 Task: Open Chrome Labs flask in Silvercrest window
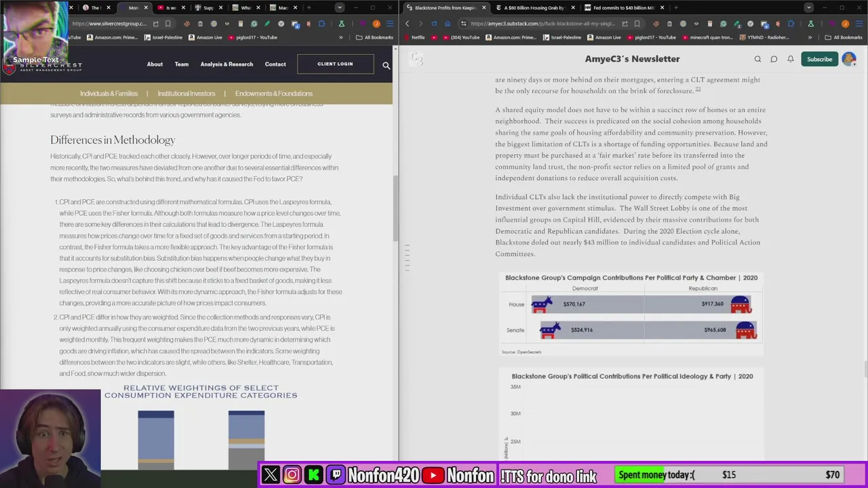pyautogui.click(x=341, y=24)
